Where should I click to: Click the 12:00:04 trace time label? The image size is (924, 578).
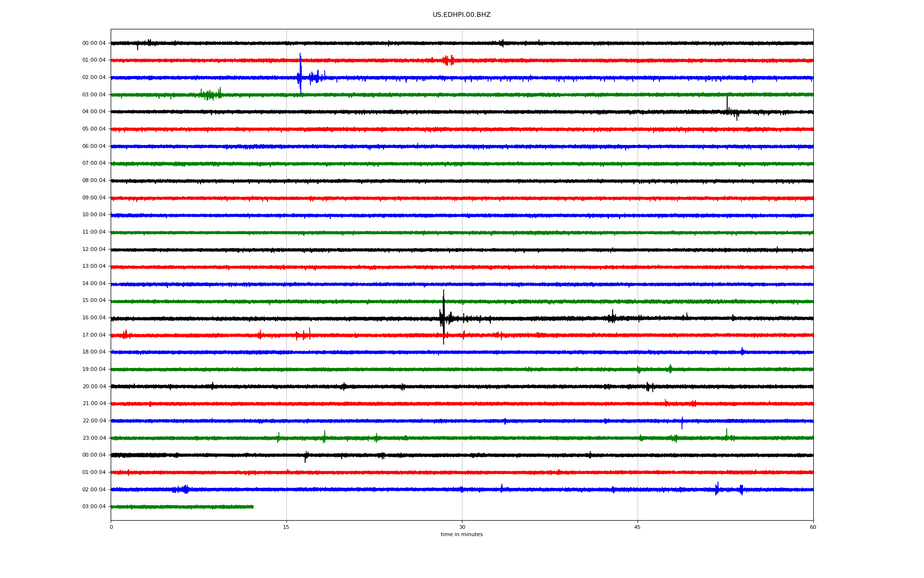tap(94, 249)
